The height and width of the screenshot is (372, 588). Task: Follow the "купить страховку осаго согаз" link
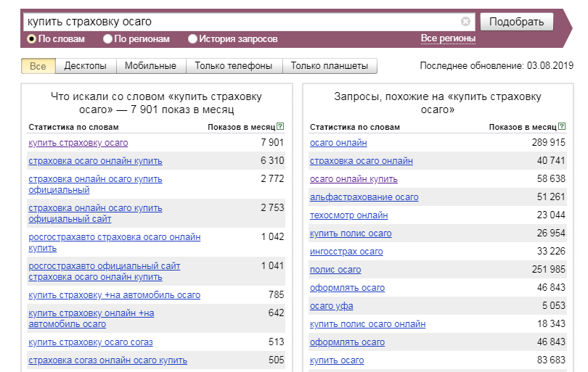91,342
